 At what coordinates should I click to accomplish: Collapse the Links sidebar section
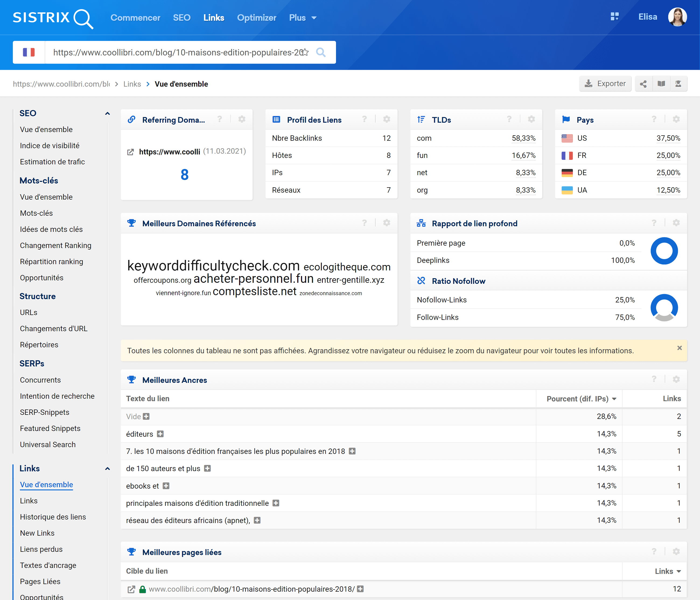[x=107, y=469]
